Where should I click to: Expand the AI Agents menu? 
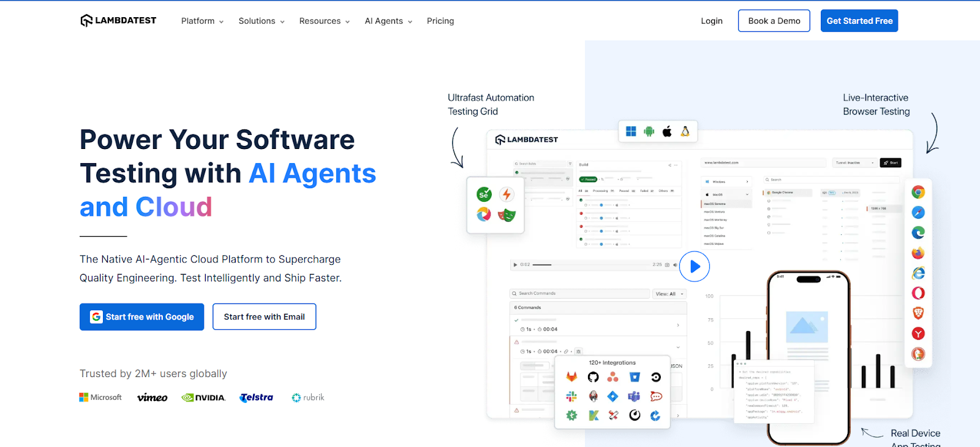click(x=388, y=21)
